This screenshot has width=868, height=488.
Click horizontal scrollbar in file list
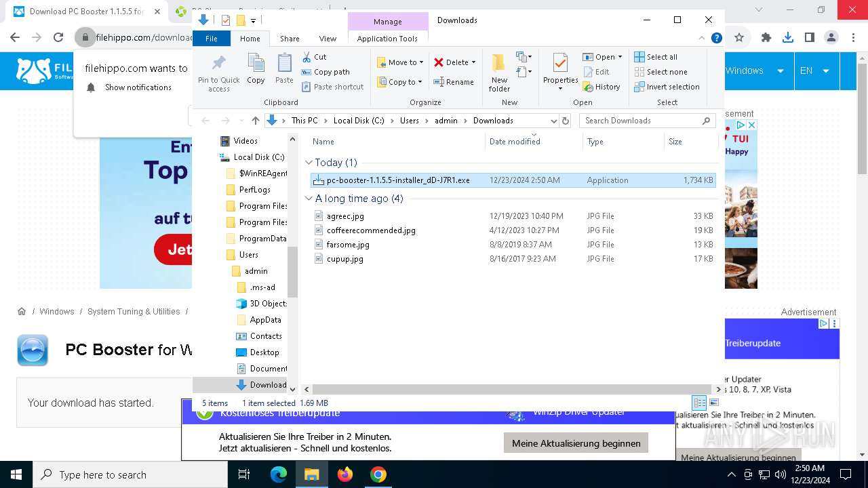513,389
